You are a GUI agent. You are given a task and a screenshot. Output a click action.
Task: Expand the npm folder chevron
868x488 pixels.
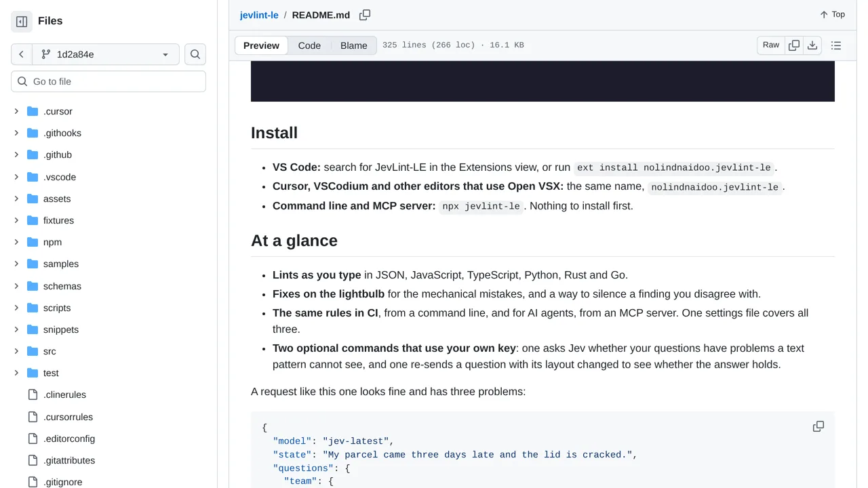(x=16, y=242)
